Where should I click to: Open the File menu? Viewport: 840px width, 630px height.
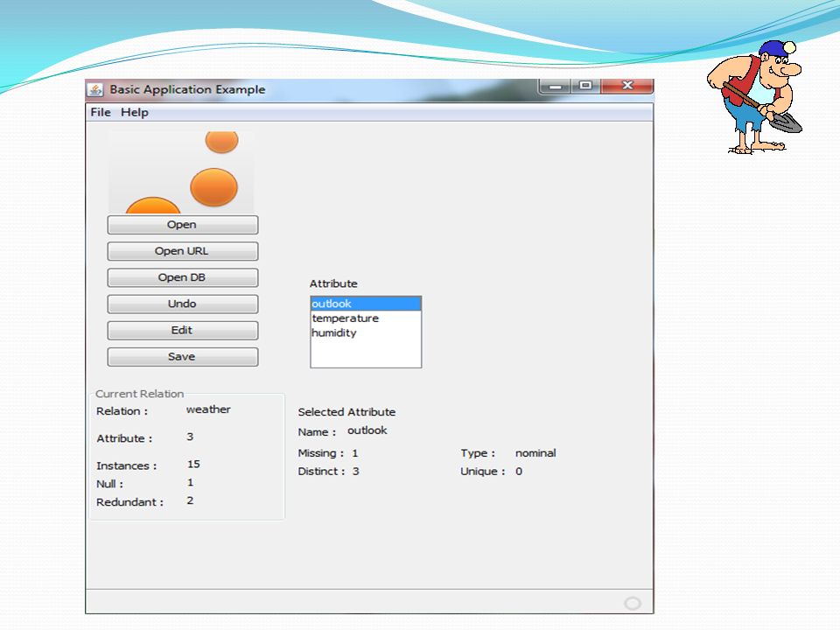click(x=100, y=113)
